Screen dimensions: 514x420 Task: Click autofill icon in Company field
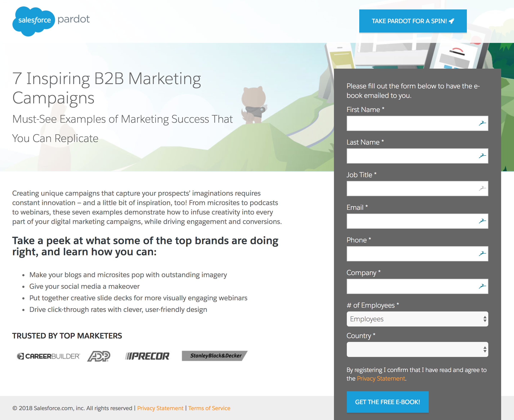(x=482, y=286)
